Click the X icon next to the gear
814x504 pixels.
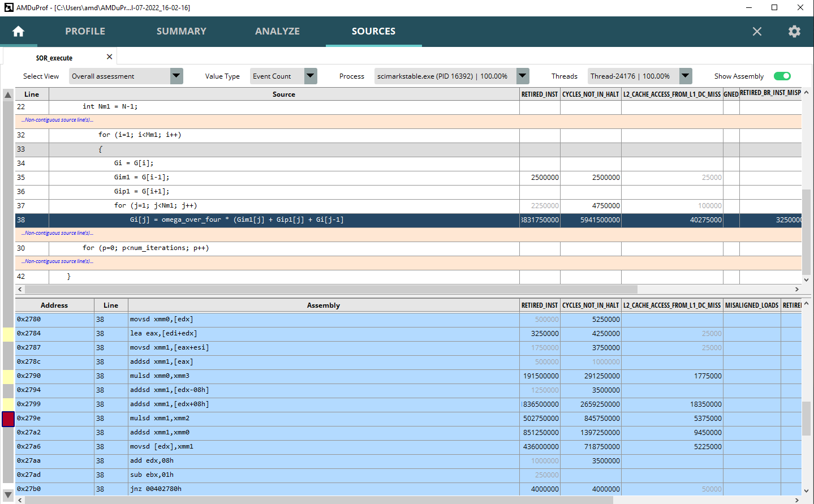[x=757, y=31]
